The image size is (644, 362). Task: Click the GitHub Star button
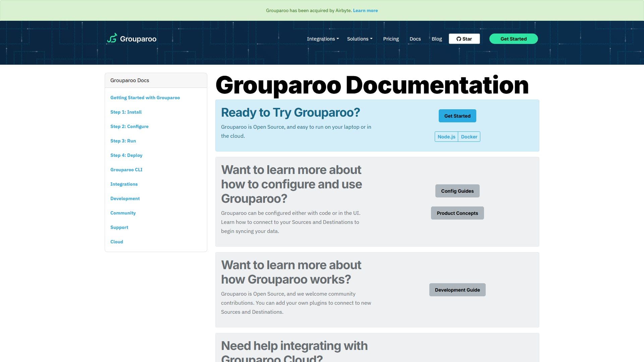tap(464, 39)
